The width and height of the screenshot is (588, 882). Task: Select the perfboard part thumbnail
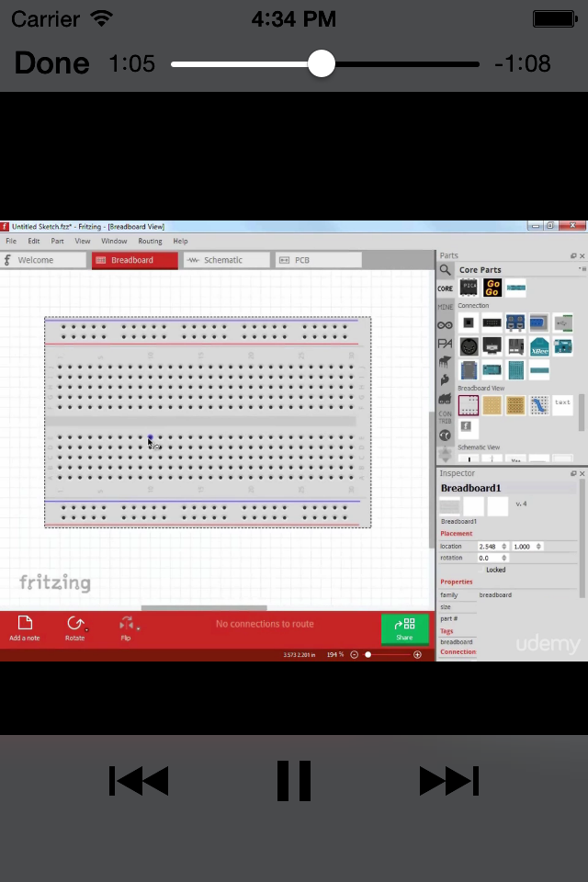[492, 405]
